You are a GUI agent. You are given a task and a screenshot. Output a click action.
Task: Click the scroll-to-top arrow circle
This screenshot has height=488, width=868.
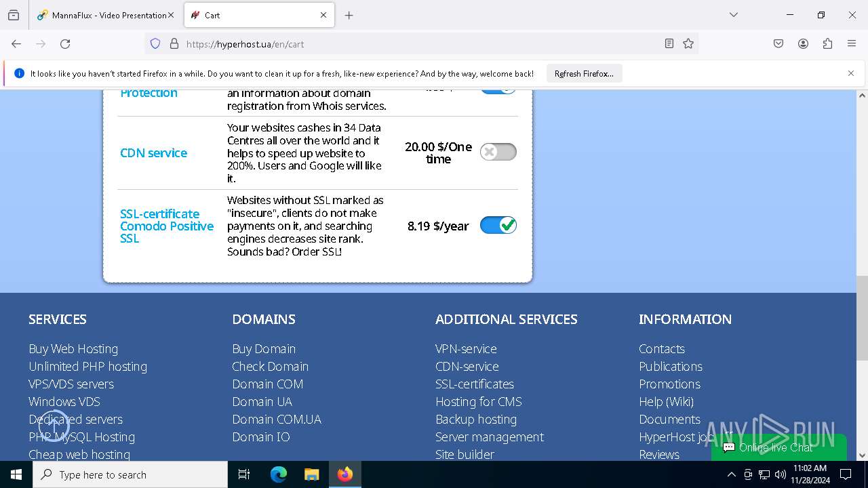54,426
